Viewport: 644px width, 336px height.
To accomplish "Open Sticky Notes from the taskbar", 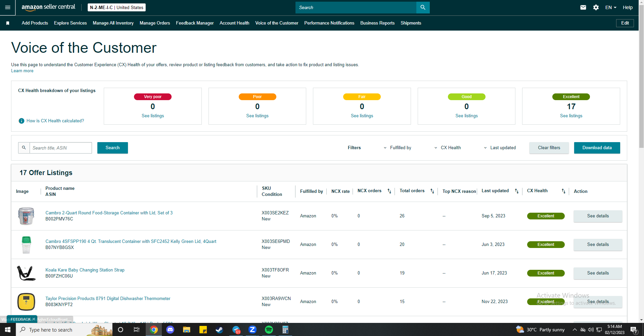I will pos(203,330).
